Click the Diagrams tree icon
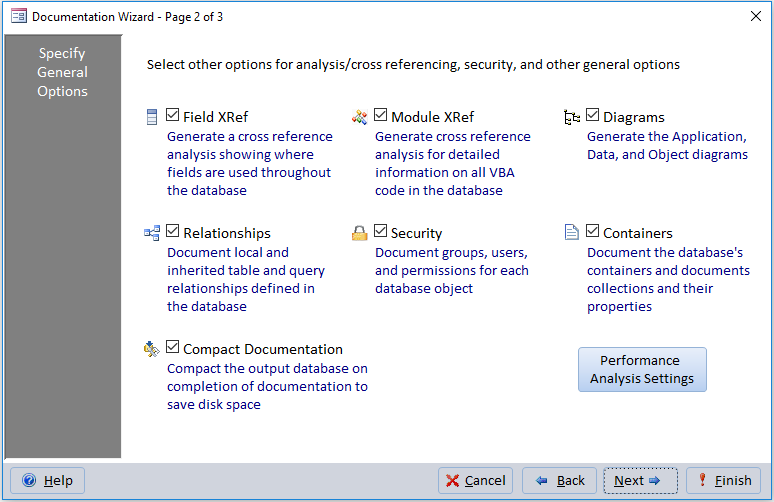Viewport: 774px width, 502px height. [572, 117]
